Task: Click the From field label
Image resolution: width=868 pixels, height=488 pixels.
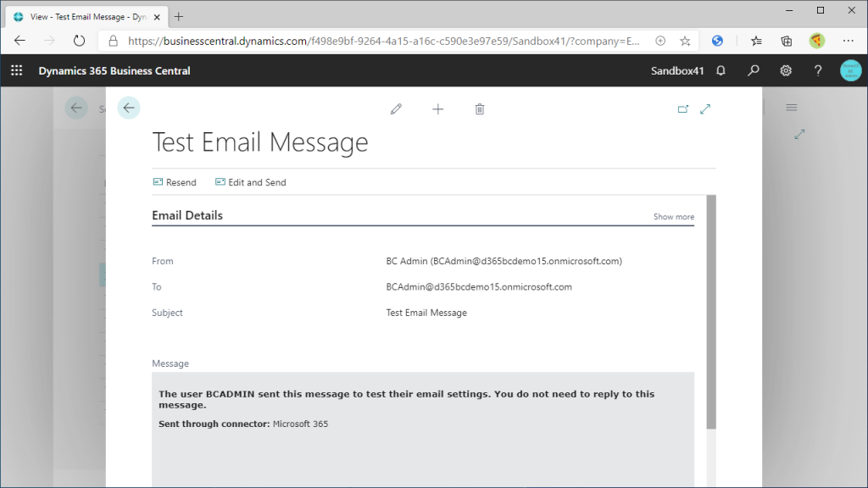Action: [x=162, y=261]
